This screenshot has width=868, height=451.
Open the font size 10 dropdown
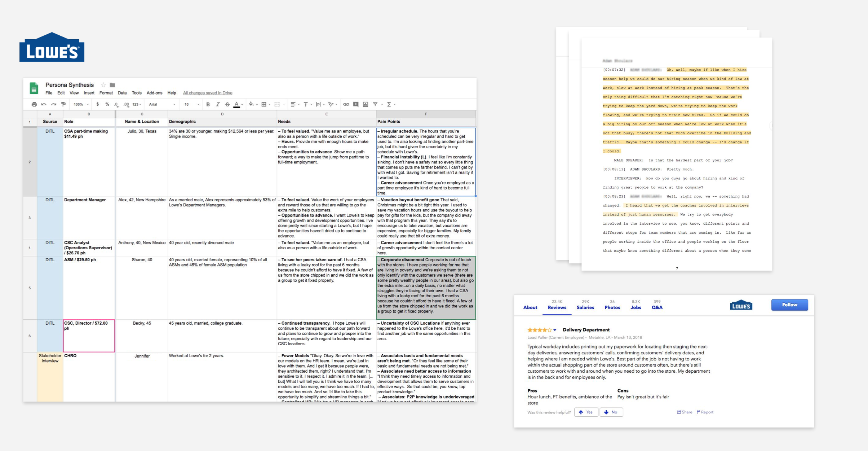coord(192,104)
